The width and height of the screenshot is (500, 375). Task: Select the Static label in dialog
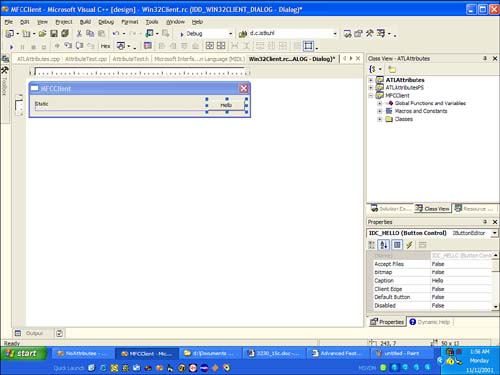click(42, 104)
